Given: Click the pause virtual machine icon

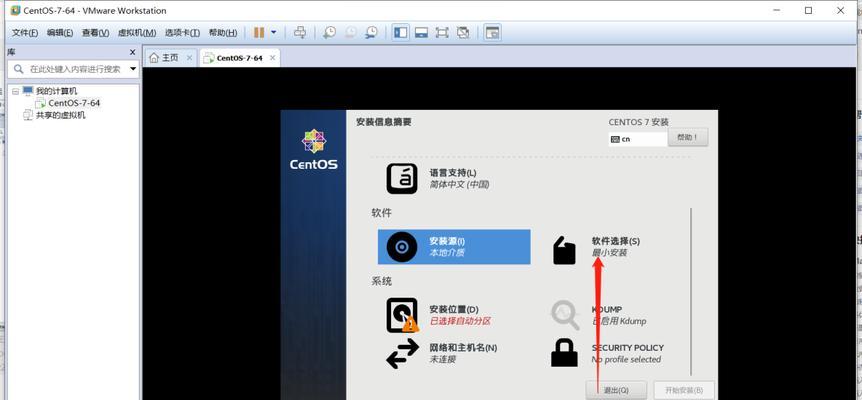Looking at the screenshot, I should click(259, 33).
